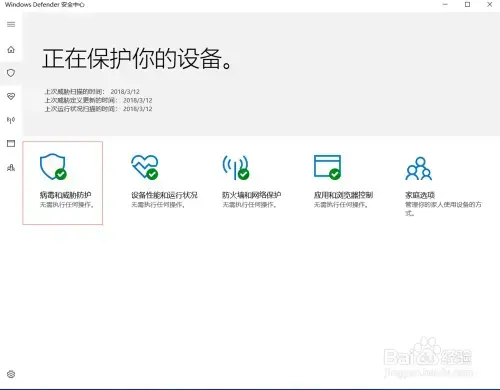Open sidebar family options icon
Image resolution: width=500 pixels, height=390 pixels.
[x=11, y=168]
